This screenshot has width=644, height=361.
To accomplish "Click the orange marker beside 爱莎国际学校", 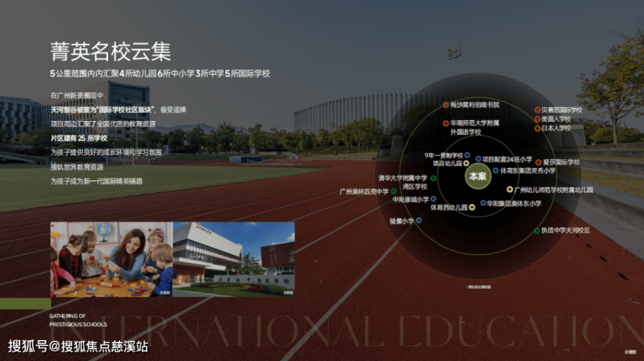I will (539, 163).
